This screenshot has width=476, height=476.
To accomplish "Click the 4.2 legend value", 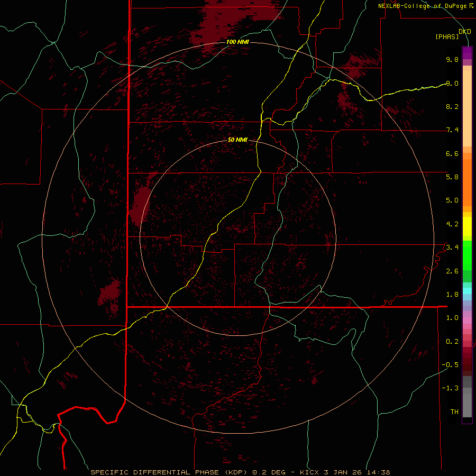I will click(452, 224).
